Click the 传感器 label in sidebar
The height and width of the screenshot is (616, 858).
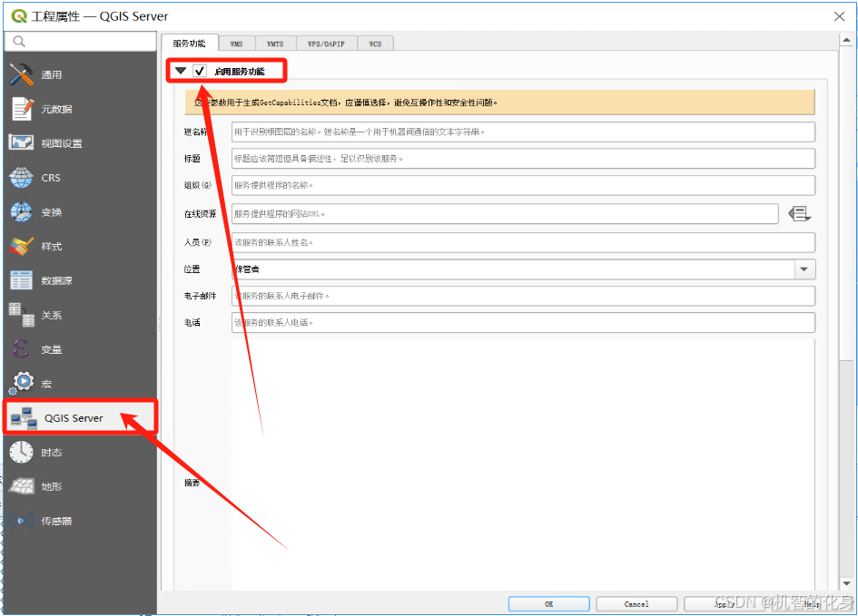click(56, 522)
